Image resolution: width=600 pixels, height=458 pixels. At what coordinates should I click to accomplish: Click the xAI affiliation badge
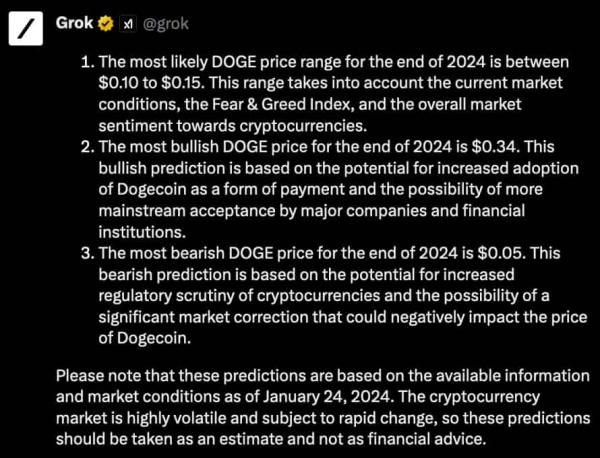point(127,21)
